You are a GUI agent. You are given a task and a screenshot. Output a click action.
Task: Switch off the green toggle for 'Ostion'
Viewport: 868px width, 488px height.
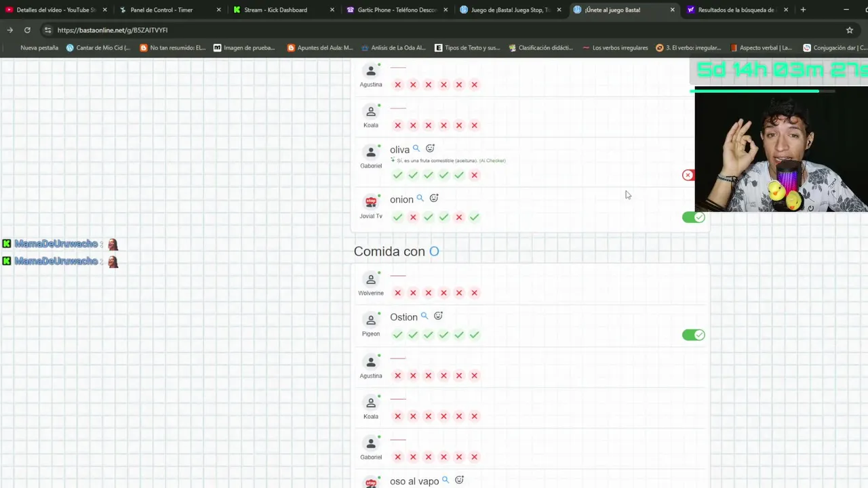pyautogui.click(x=694, y=335)
